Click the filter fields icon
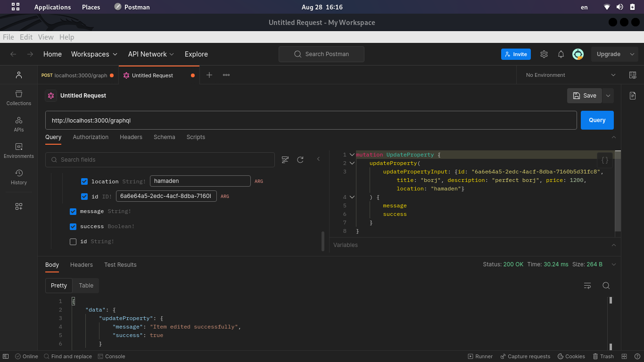This screenshot has height=362, width=644. click(x=285, y=160)
